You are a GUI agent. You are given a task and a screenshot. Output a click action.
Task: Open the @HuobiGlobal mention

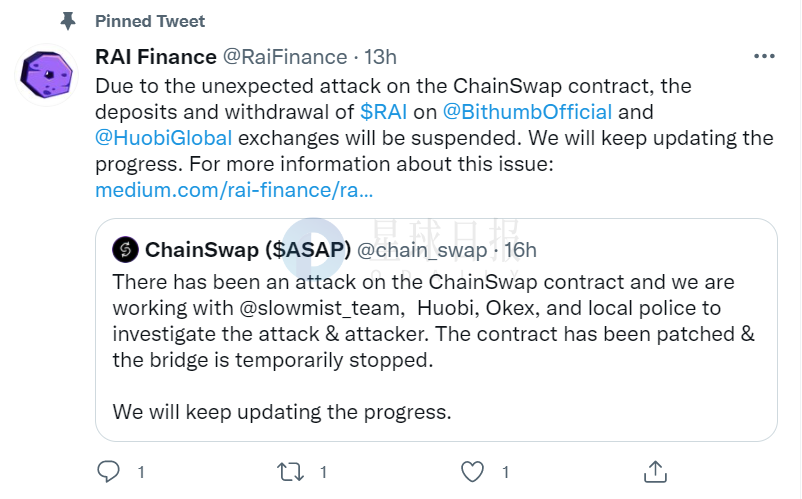pyautogui.click(x=164, y=138)
